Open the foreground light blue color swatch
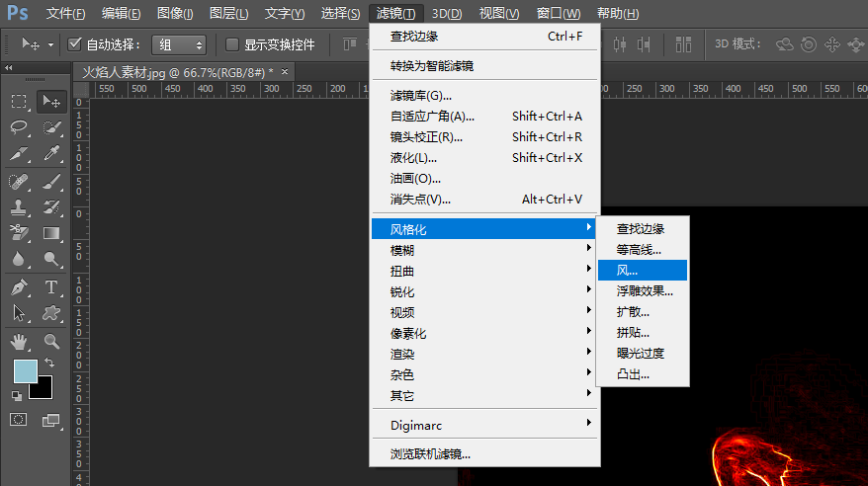 [25, 371]
